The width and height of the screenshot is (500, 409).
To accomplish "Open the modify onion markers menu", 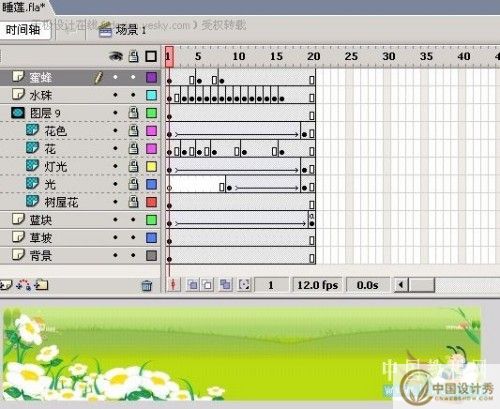I will click(244, 285).
